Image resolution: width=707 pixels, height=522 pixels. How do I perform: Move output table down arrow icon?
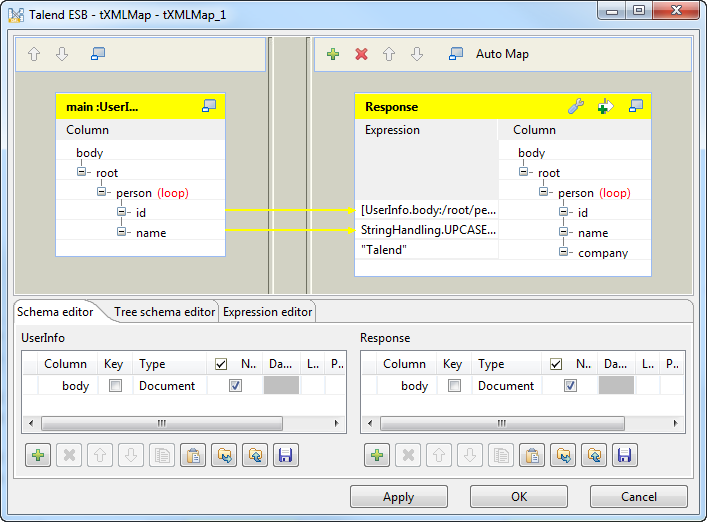(x=417, y=54)
